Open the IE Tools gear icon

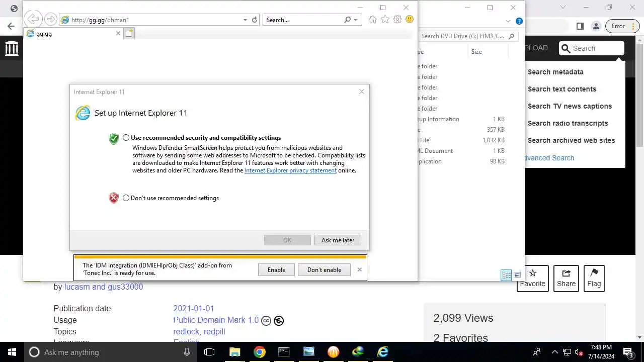[x=397, y=20]
